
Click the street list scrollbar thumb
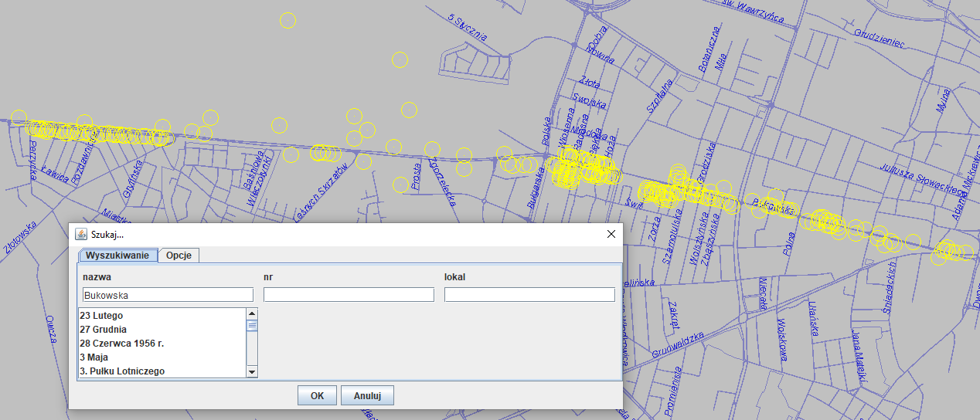[252, 325]
